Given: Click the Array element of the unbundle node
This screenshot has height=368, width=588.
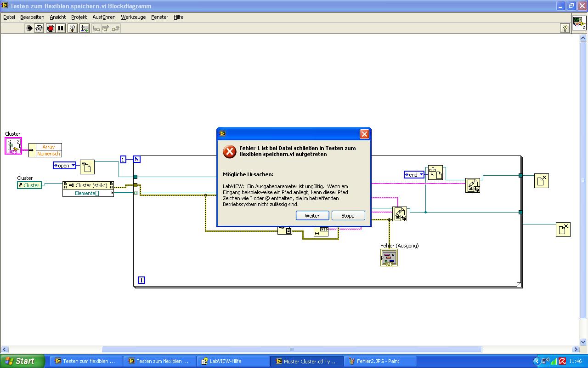Looking at the screenshot, I should (49, 147).
